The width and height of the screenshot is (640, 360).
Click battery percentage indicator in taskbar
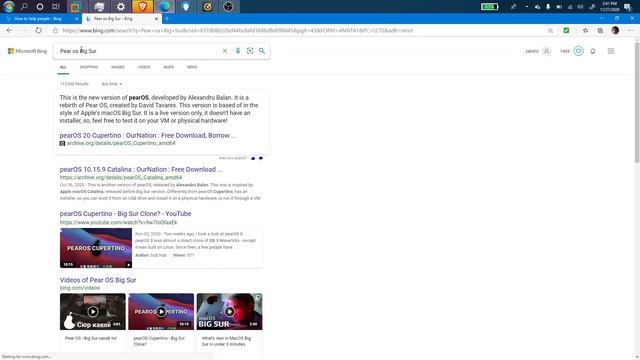point(489,7)
